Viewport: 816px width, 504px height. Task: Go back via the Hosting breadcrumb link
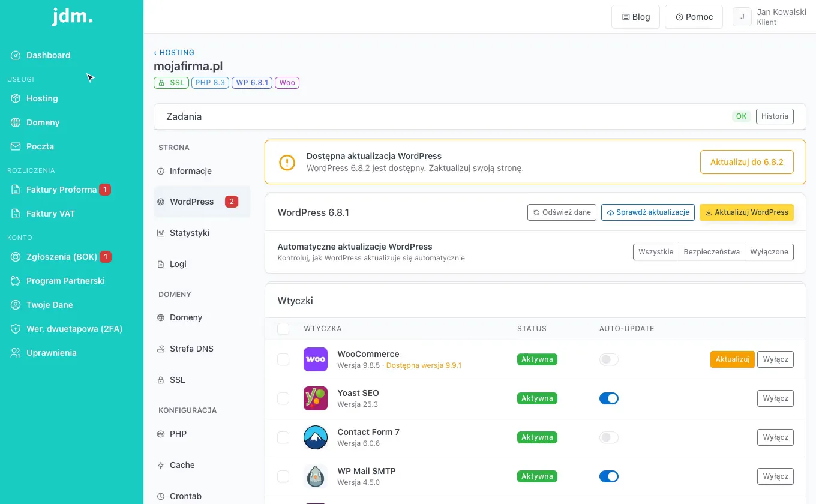click(174, 53)
